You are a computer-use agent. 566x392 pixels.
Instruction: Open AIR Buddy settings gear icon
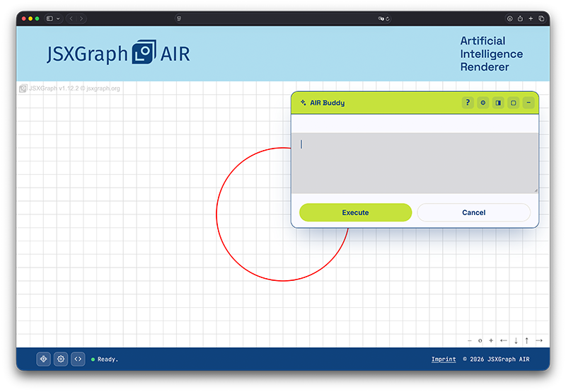[x=483, y=103]
